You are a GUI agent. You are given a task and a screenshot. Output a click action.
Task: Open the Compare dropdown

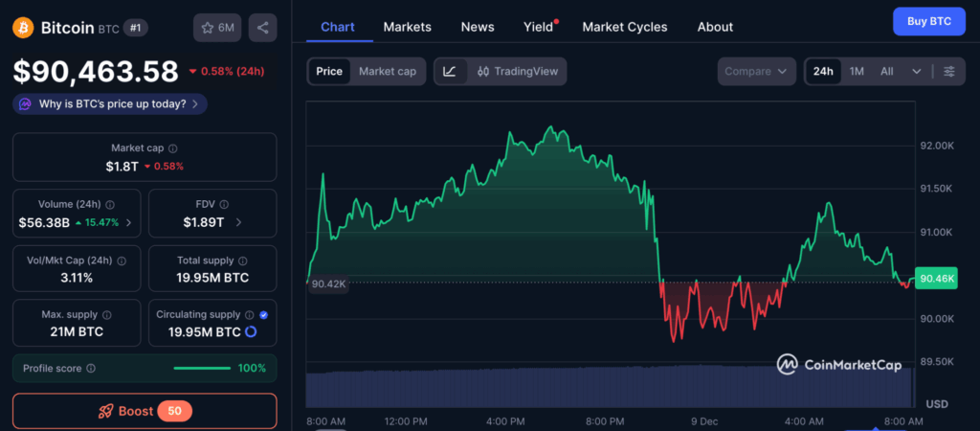(x=756, y=71)
